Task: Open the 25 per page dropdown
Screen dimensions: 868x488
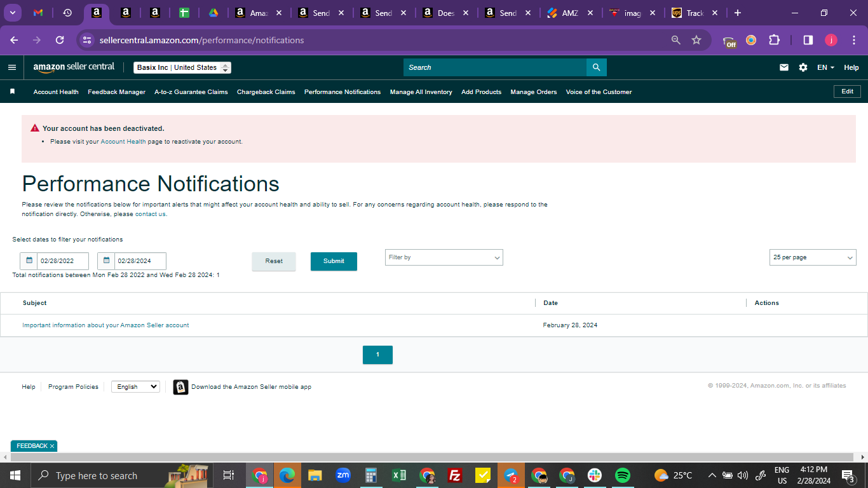Action: 813,257
